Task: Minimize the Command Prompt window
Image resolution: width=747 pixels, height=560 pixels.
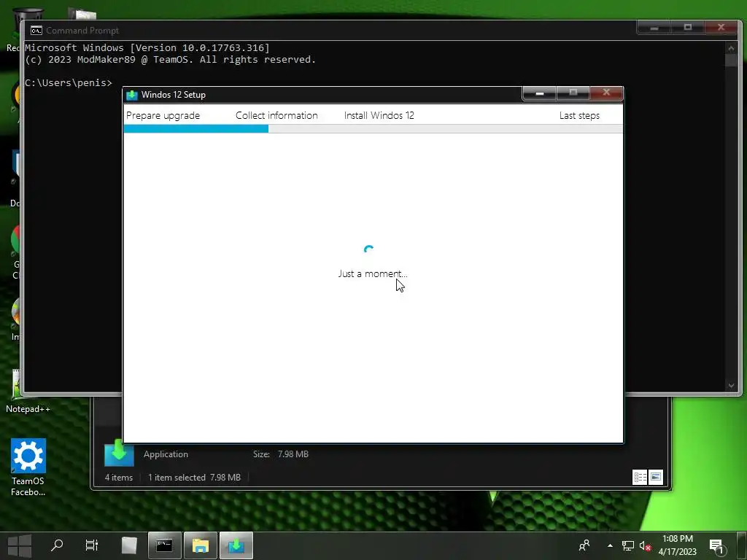Action: (x=654, y=28)
